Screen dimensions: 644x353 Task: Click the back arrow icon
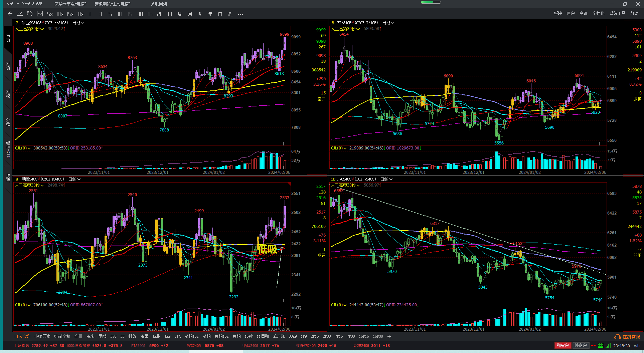(x=10, y=14)
